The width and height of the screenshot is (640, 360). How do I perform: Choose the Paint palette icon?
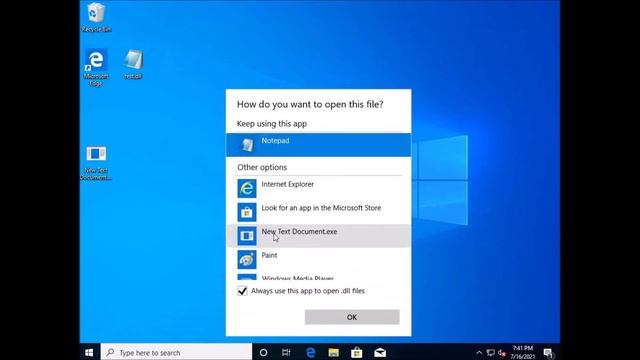tap(247, 260)
